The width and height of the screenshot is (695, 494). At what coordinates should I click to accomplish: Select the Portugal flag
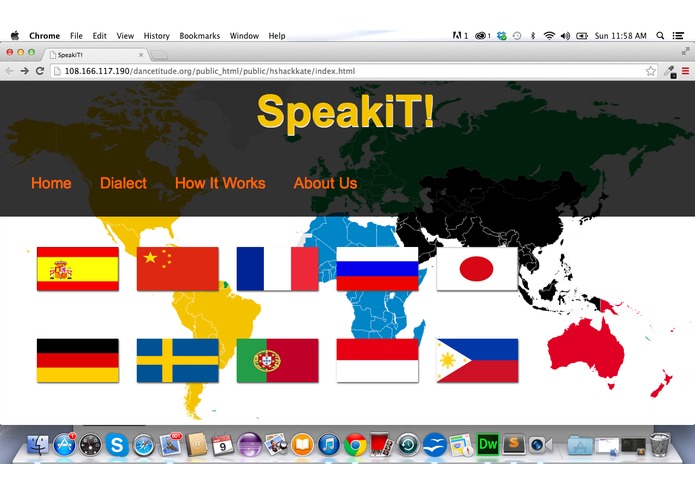coord(277,361)
